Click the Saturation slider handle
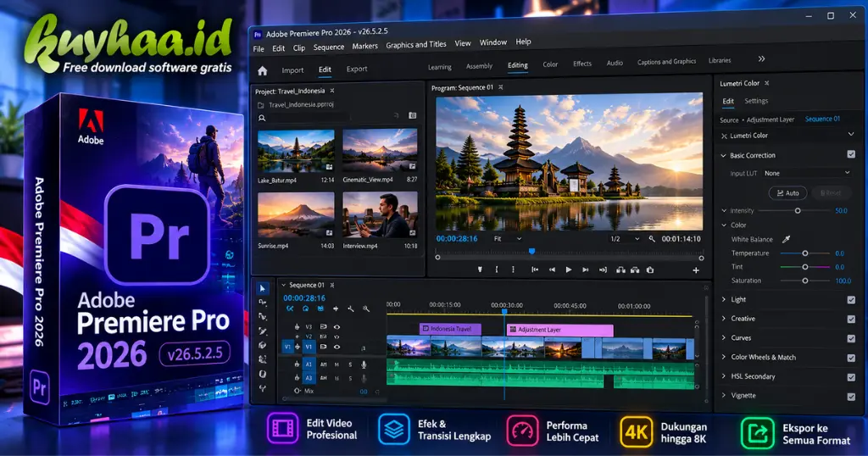The height and width of the screenshot is (456, 868). coord(805,281)
